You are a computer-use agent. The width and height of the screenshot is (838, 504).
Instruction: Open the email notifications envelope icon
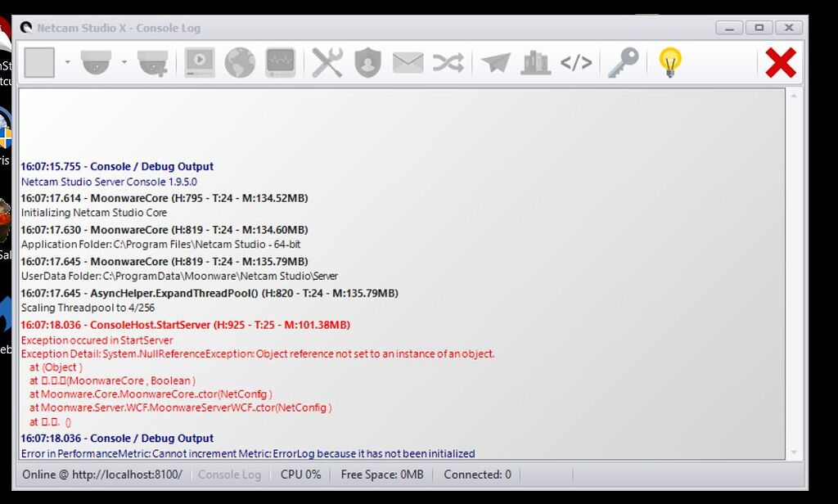point(408,63)
